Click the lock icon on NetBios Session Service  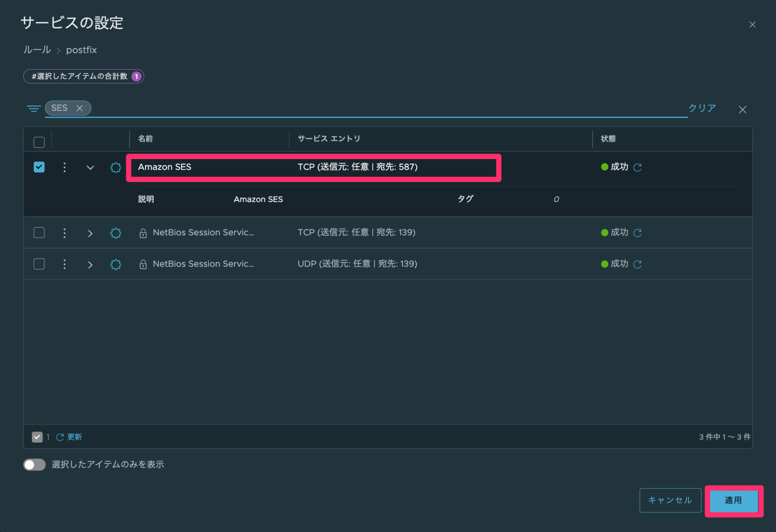(x=142, y=233)
